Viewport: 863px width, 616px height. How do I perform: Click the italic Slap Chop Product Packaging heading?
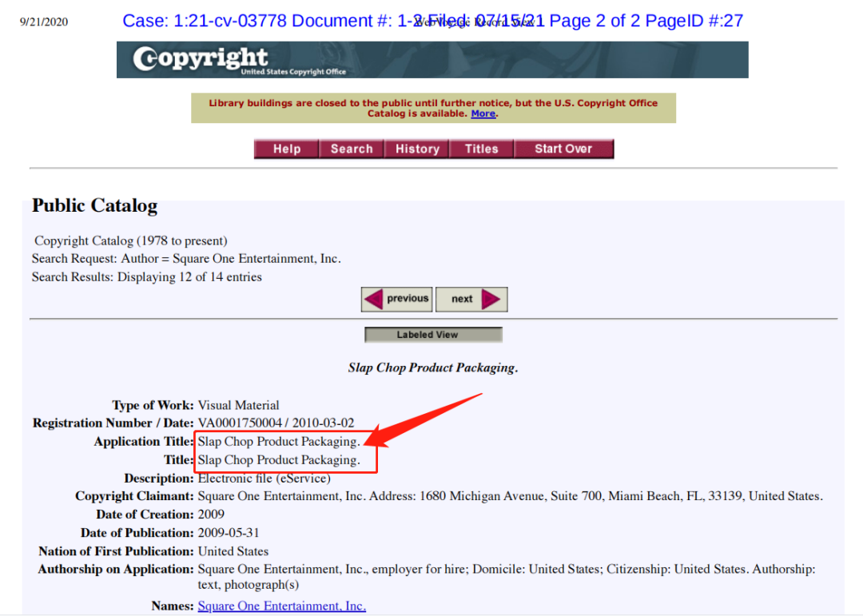(432, 368)
